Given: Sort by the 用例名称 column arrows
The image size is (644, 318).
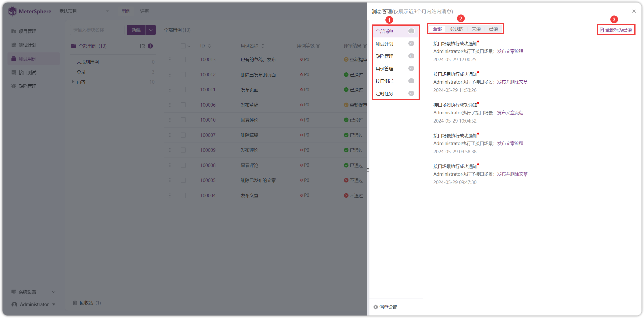Looking at the screenshot, I should (263, 46).
